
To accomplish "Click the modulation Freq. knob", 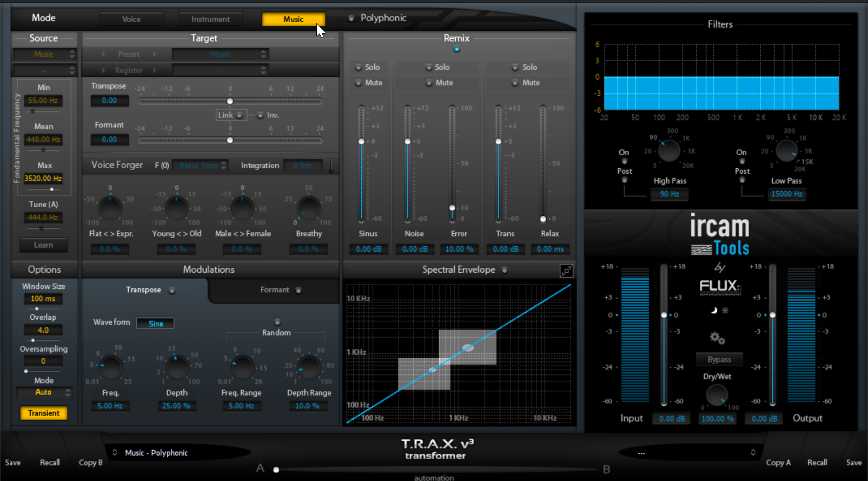I will 111,367.
